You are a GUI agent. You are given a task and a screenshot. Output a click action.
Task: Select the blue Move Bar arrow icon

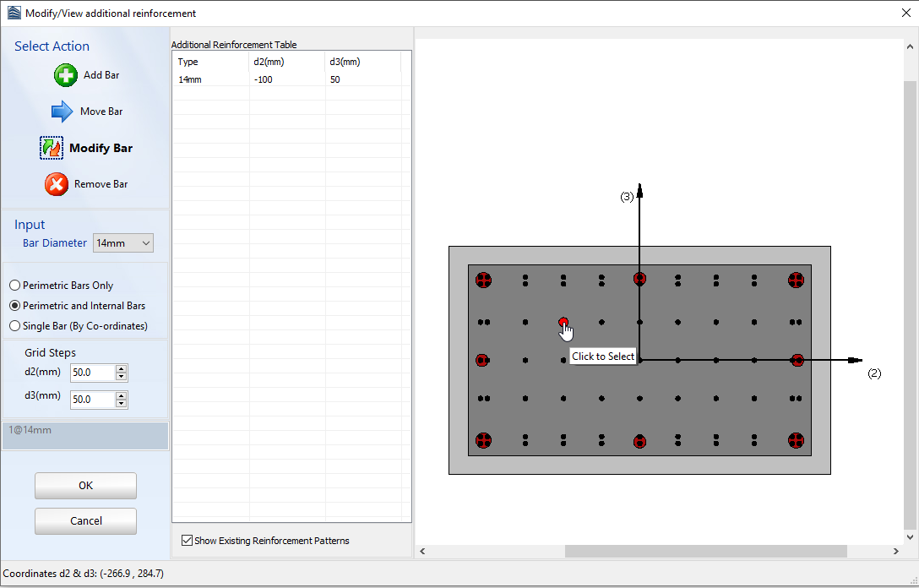[63, 112]
